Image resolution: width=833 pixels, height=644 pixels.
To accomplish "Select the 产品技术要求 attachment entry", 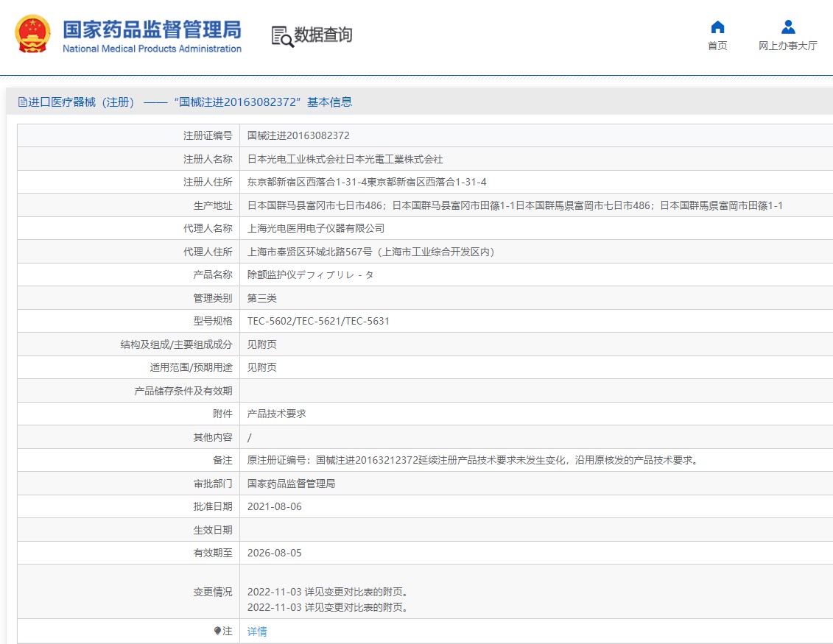I will [277, 414].
